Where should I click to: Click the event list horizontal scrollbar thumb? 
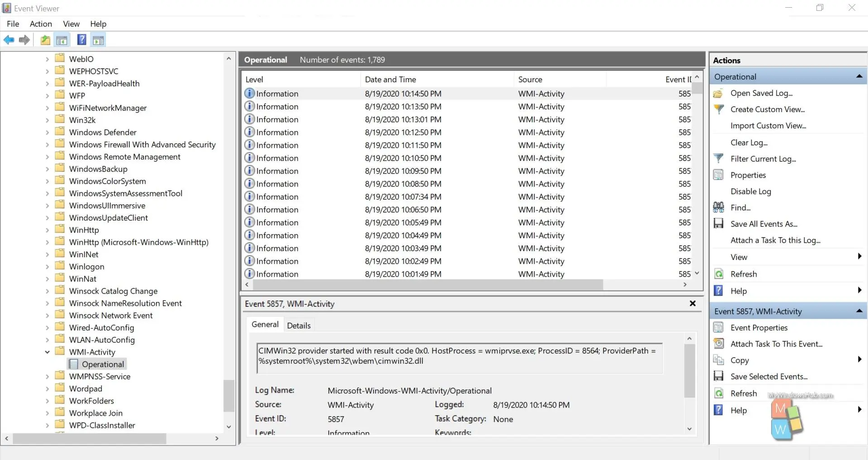coord(428,285)
